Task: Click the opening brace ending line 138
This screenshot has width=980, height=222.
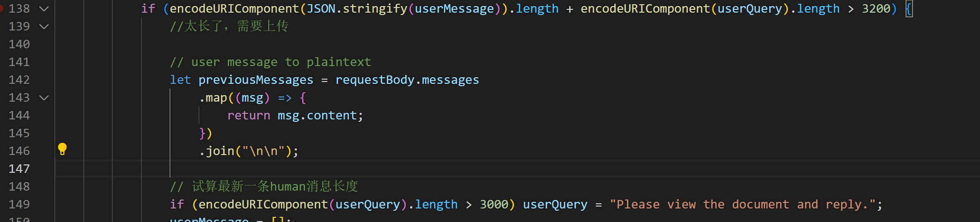Action: tap(908, 8)
